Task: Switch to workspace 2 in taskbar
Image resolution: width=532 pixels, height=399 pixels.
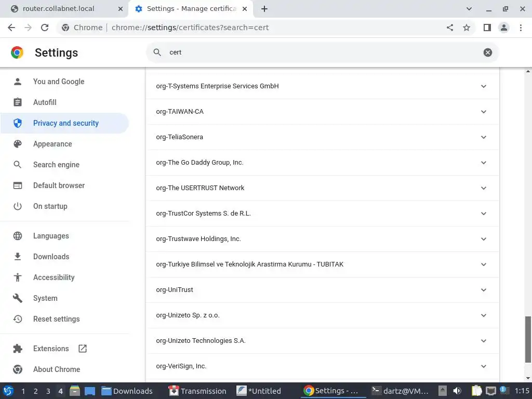Action: (36, 391)
